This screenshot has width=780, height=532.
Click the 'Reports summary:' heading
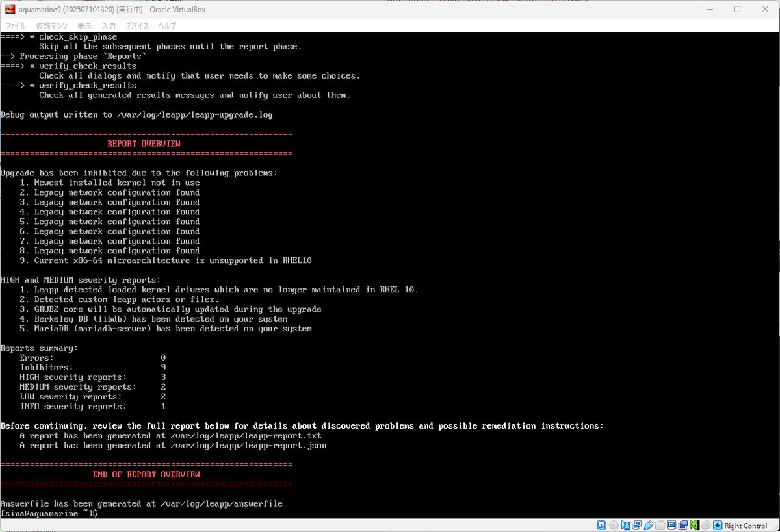(39, 348)
